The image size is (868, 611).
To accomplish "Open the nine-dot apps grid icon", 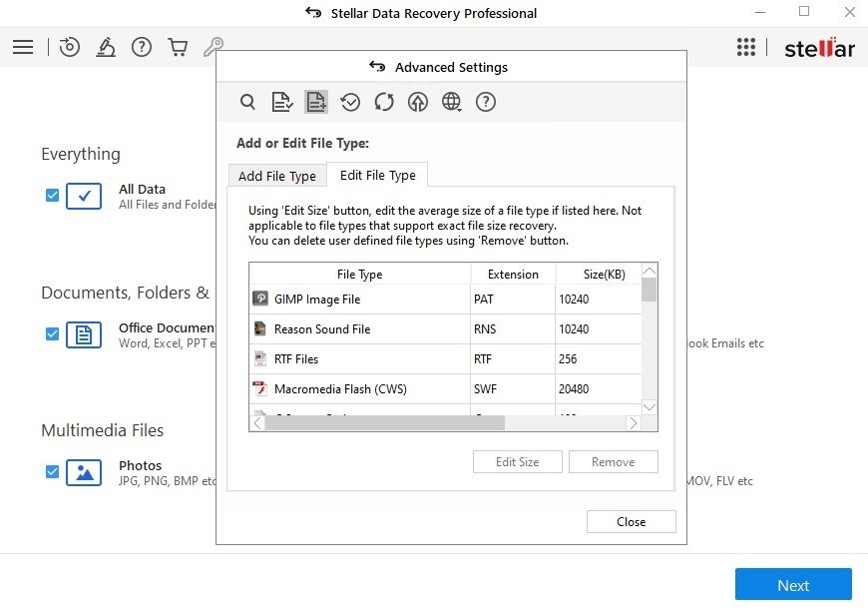I will click(x=745, y=47).
